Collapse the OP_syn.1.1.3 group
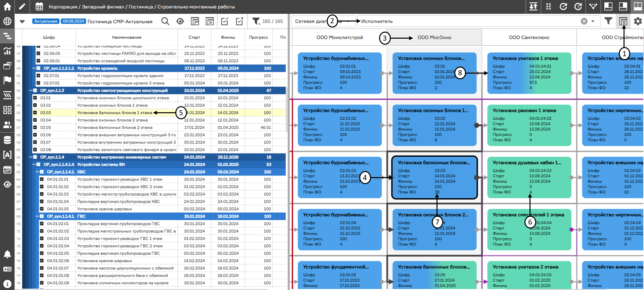 tap(30, 90)
